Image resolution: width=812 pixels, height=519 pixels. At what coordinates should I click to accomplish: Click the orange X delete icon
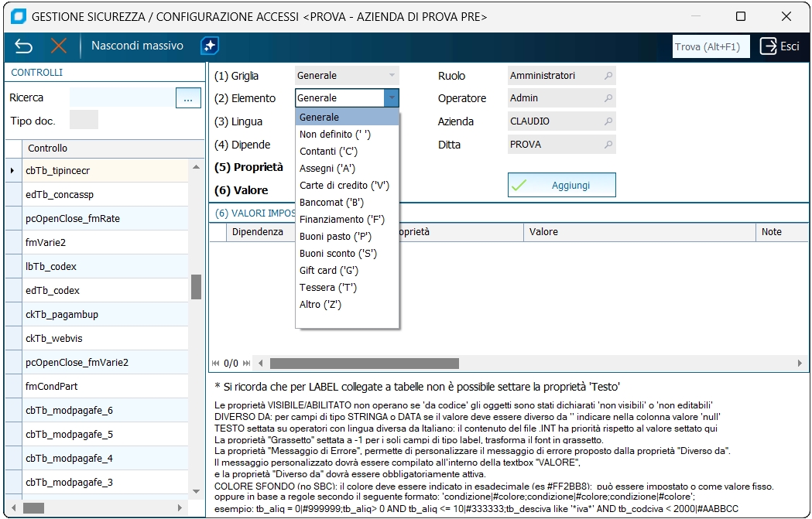pos(59,46)
